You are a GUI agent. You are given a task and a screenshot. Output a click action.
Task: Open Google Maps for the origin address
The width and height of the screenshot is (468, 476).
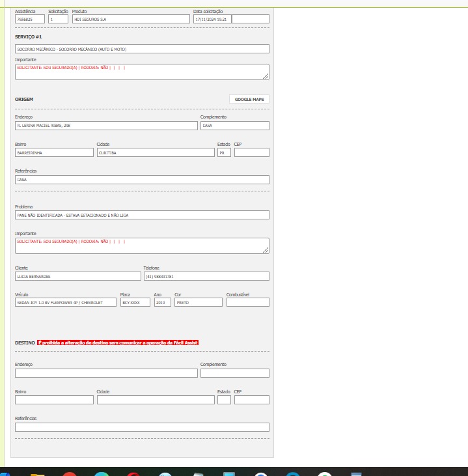coord(249,100)
